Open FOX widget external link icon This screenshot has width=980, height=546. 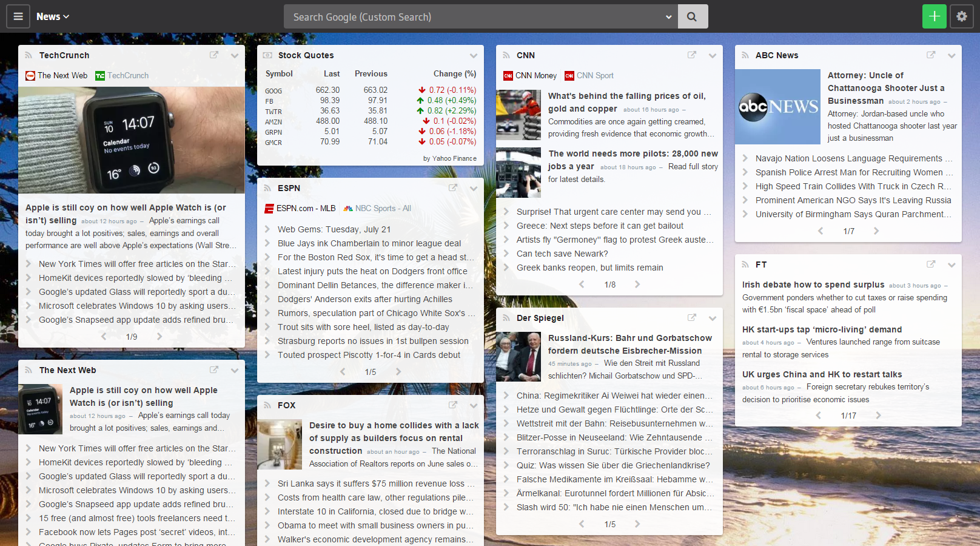pyautogui.click(x=453, y=405)
